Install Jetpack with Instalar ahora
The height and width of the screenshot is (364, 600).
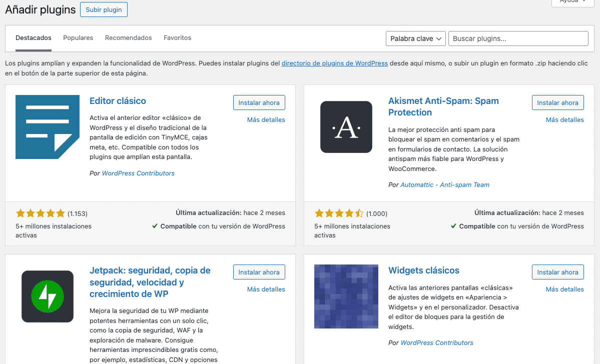point(259,272)
